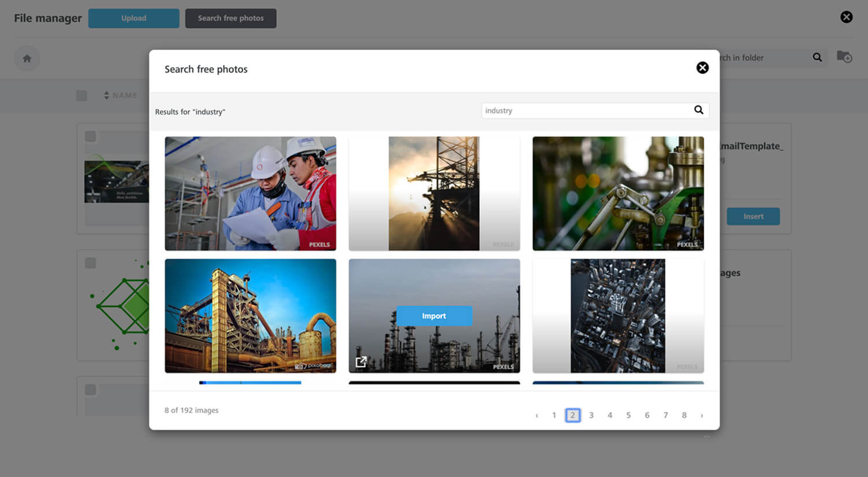868x477 pixels.
Task: Click the Import button on refinery photo
Action: tap(434, 316)
